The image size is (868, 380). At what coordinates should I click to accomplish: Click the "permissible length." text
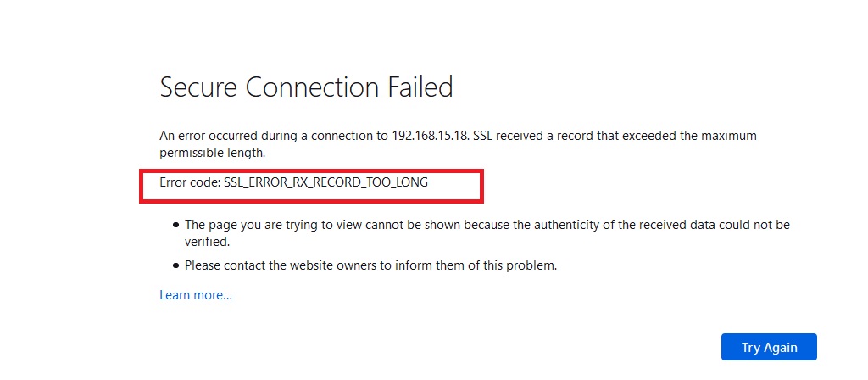click(x=213, y=153)
